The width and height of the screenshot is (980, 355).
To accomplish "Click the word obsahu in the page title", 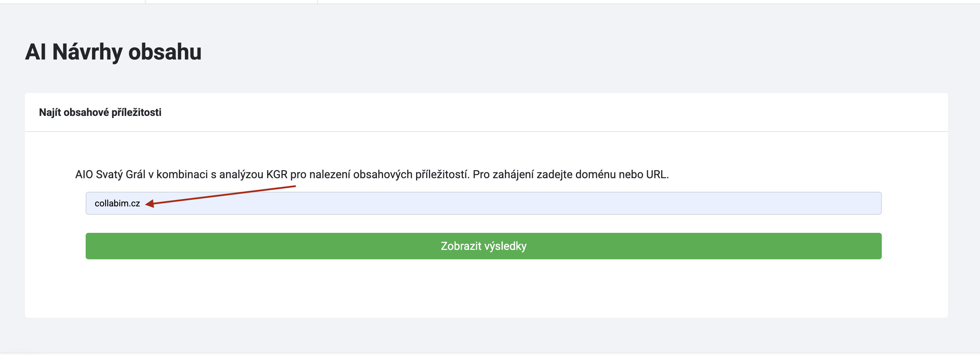I will [x=165, y=52].
